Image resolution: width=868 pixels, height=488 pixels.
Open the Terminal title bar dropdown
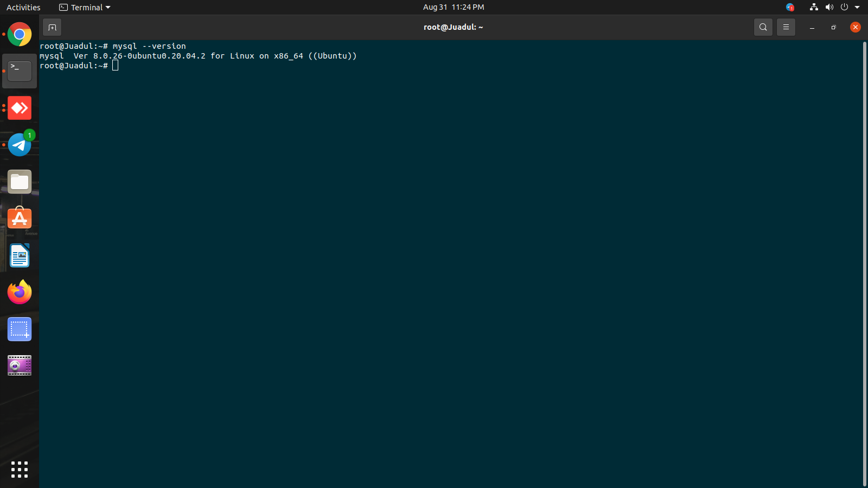coord(84,7)
